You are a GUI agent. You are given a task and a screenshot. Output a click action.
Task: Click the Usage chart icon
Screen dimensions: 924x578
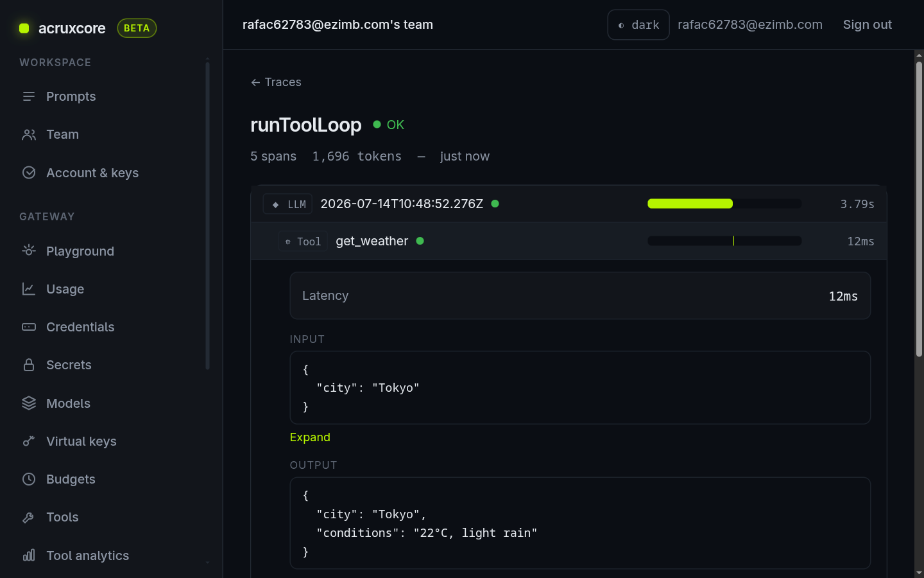[29, 289]
